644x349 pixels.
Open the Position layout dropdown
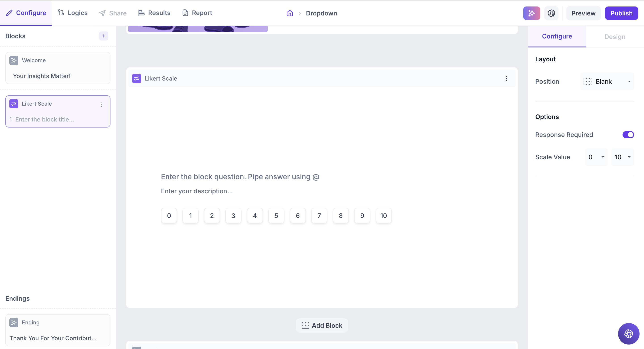(x=607, y=82)
